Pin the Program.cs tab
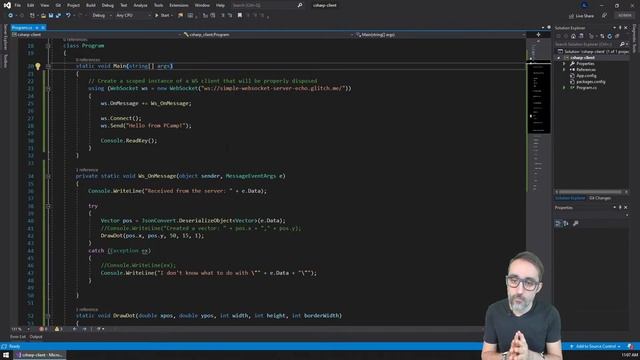The width and height of the screenshot is (640, 360). [37, 28]
